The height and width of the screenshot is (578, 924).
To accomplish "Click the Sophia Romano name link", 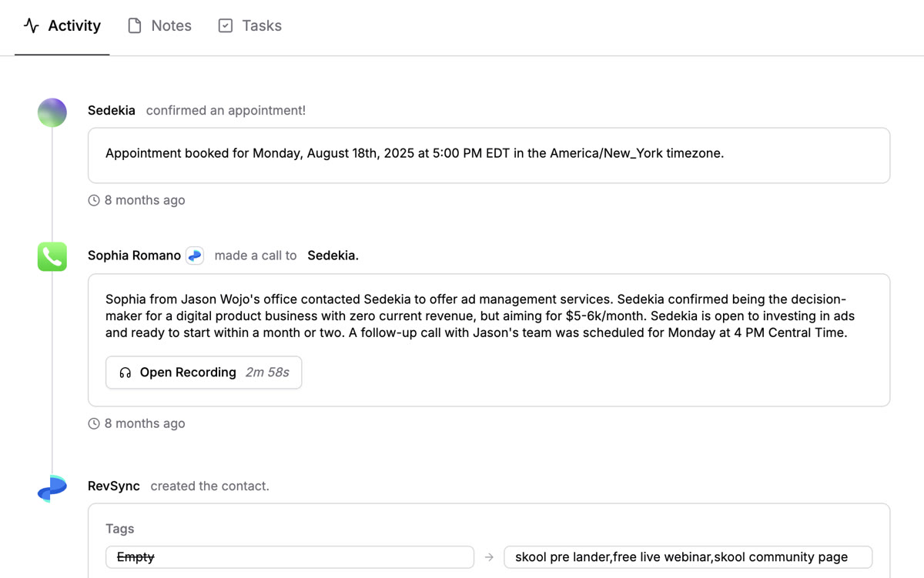I will (134, 255).
